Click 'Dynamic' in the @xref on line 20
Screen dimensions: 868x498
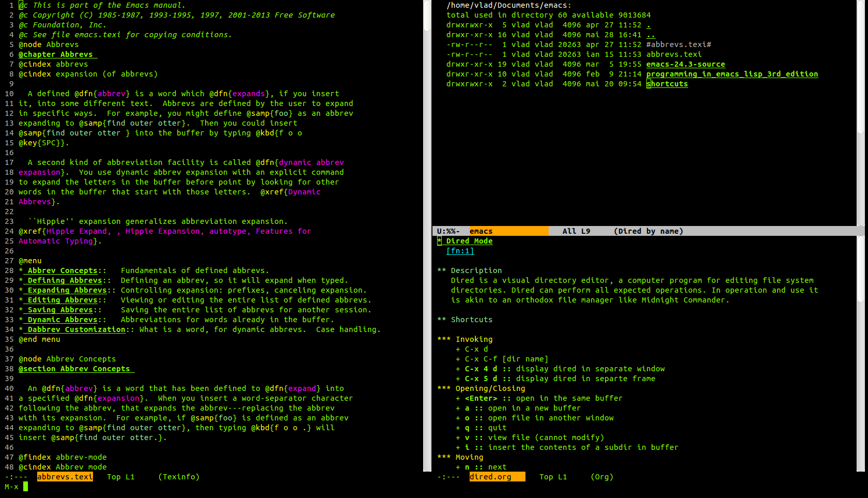coord(304,192)
